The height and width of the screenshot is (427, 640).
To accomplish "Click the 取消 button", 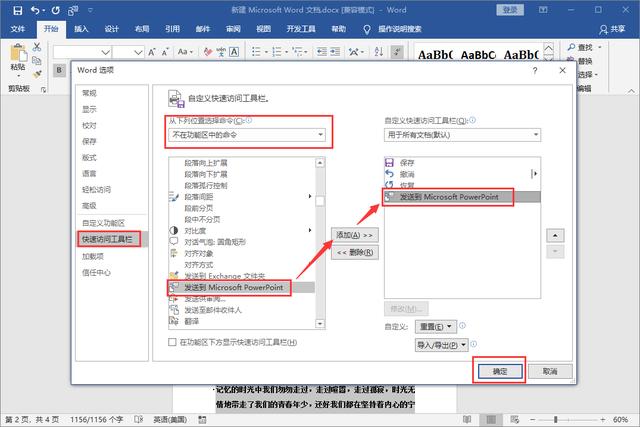I will (550, 371).
